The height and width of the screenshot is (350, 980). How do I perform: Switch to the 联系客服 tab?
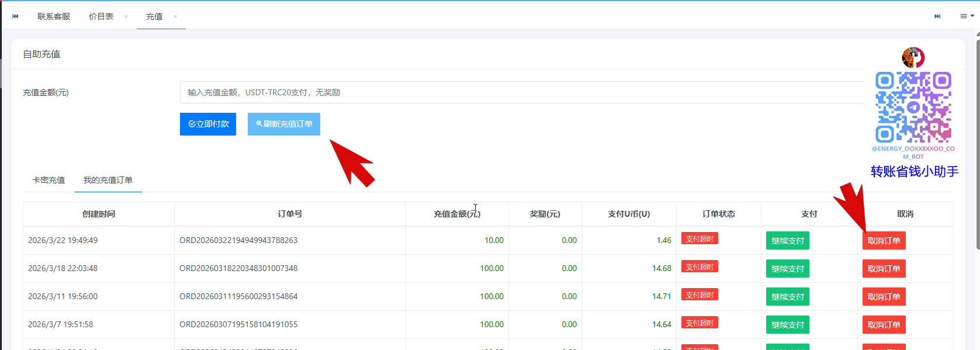54,16
